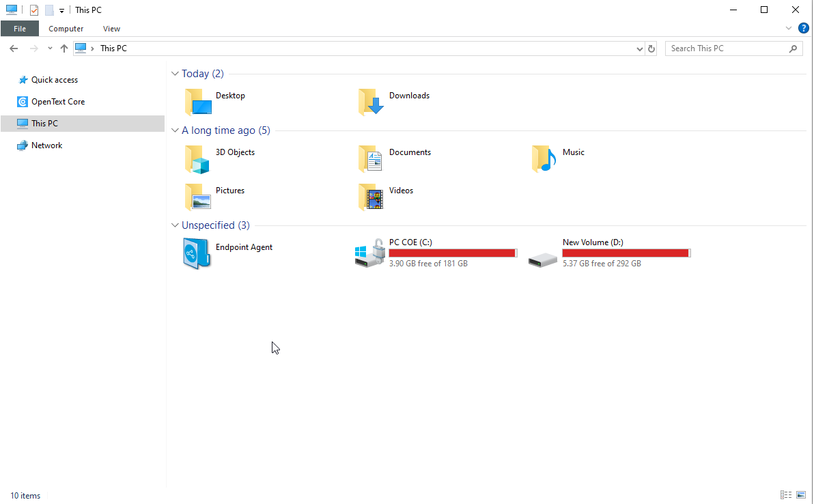The image size is (814, 504).
Task: Open the Help button on the ribbon
Action: click(803, 28)
